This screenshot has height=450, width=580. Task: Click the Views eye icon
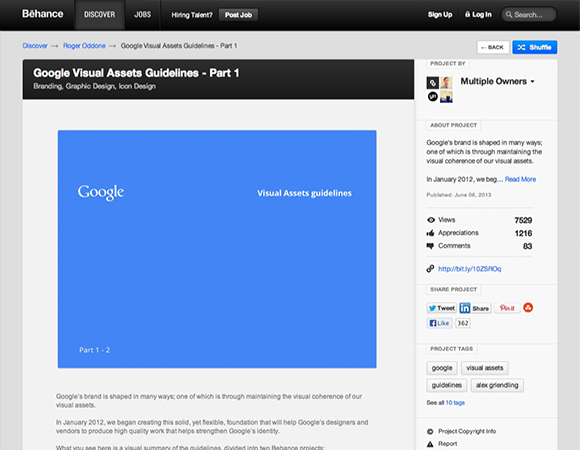(431, 220)
